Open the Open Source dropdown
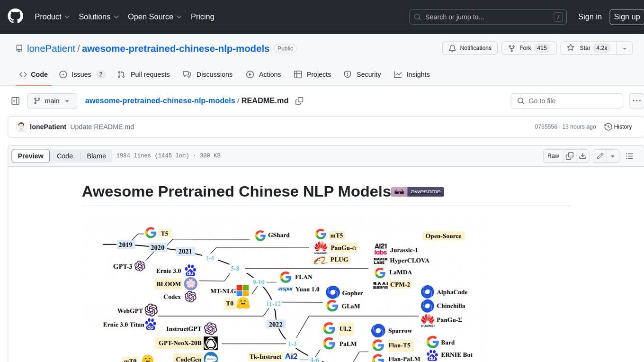644x362 pixels. (155, 17)
